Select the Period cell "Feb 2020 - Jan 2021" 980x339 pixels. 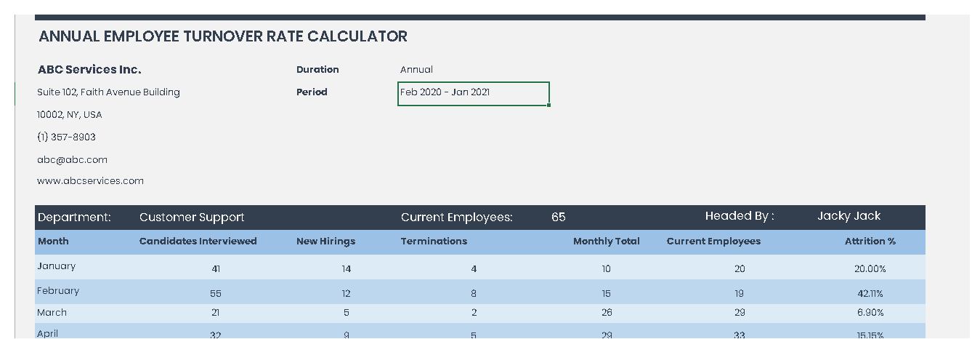point(474,94)
